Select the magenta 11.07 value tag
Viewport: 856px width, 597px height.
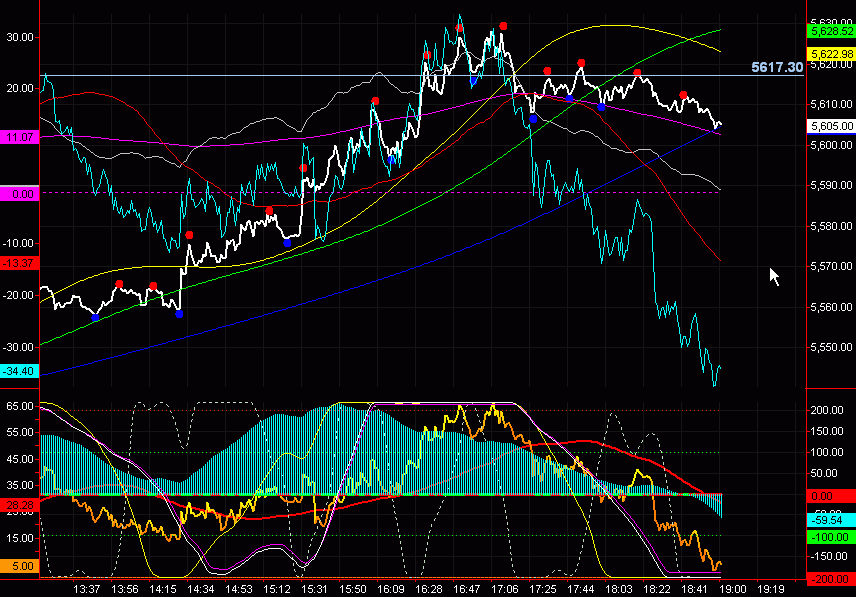point(20,138)
